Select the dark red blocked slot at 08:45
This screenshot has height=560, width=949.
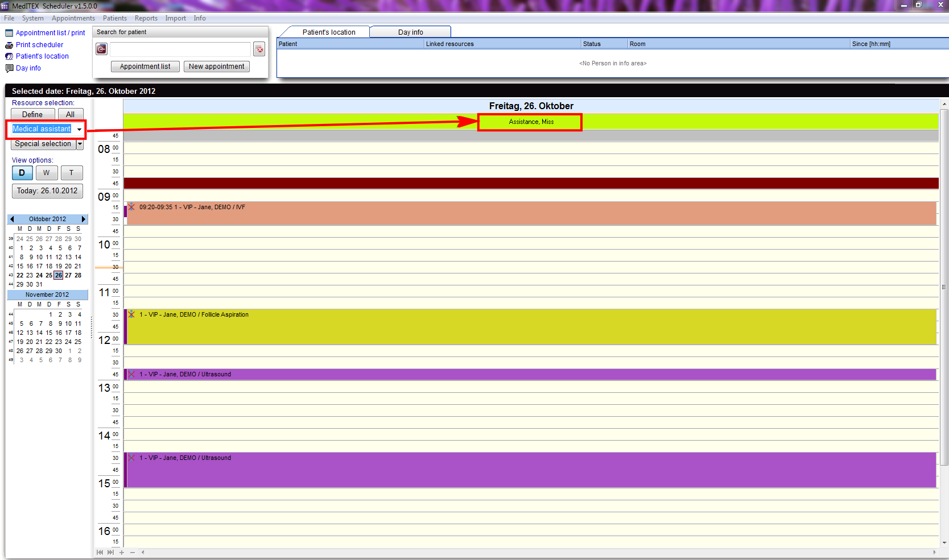coord(531,183)
